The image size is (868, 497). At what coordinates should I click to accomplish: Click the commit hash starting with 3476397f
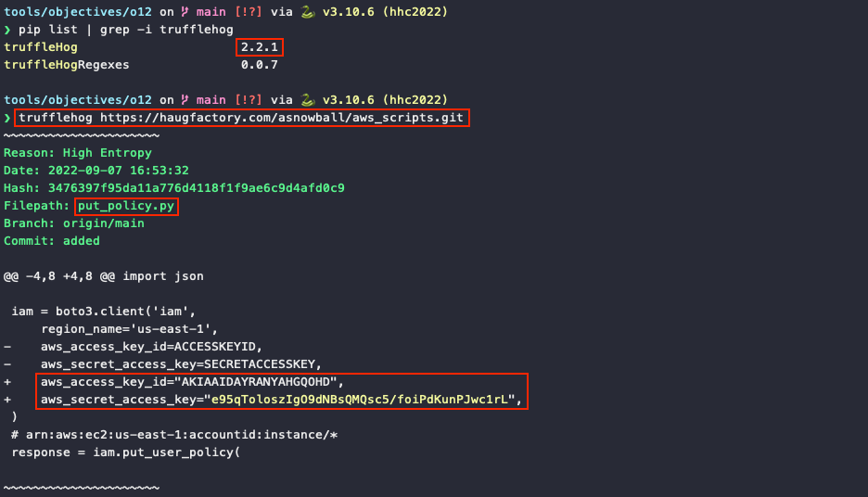click(x=196, y=188)
